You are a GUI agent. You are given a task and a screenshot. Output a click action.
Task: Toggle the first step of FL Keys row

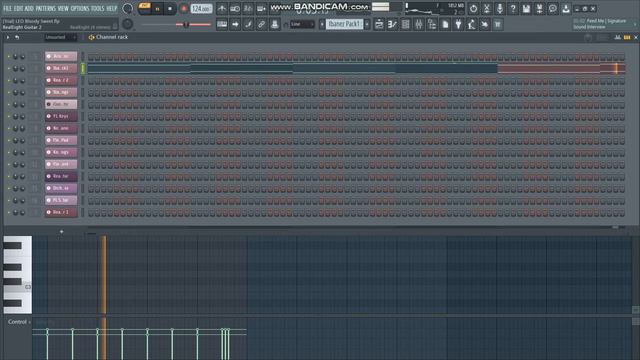click(91, 117)
